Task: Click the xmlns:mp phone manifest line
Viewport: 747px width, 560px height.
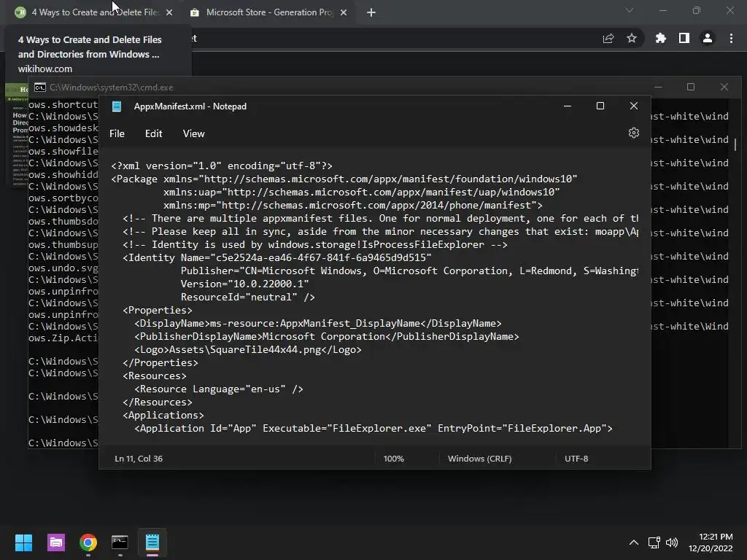Action: click(353, 205)
